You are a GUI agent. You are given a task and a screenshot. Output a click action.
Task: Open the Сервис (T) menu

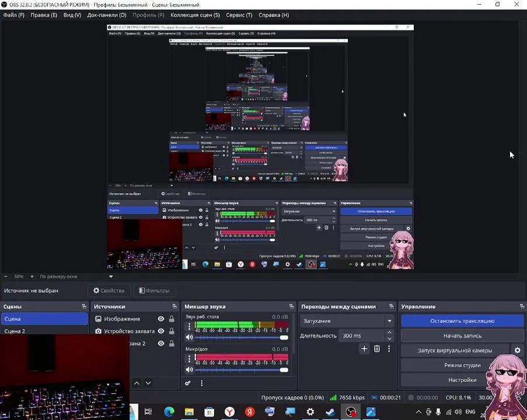(x=239, y=15)
